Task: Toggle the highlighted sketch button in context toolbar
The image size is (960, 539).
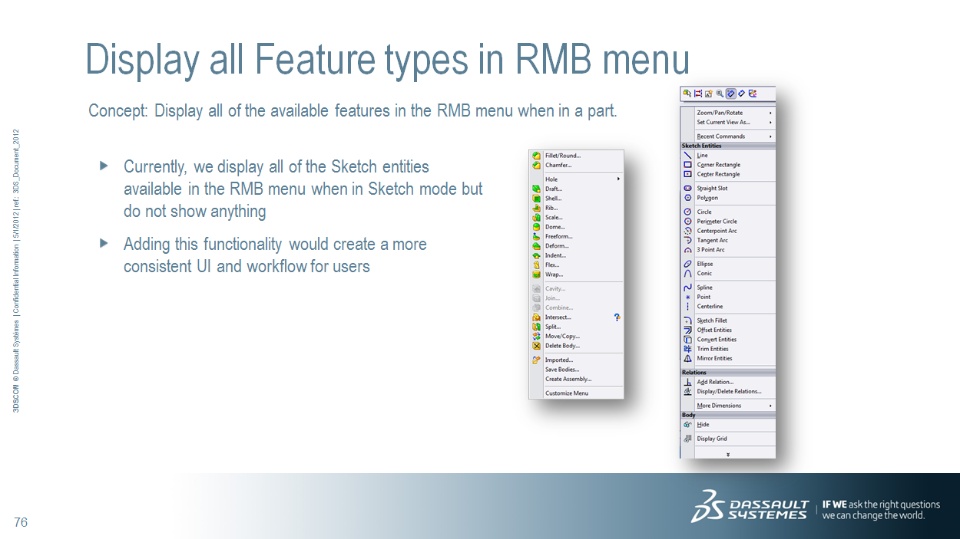Action: click(x=730, y=94)
